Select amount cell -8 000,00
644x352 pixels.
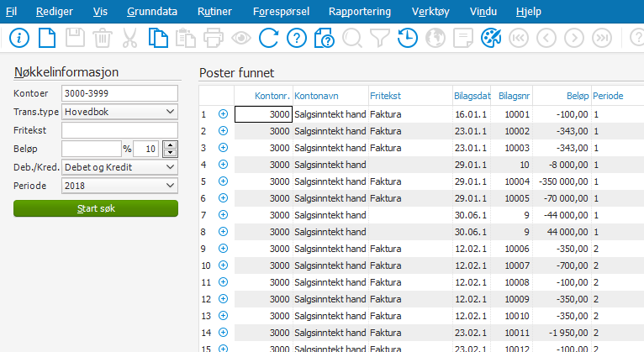[x=562, y=165]
